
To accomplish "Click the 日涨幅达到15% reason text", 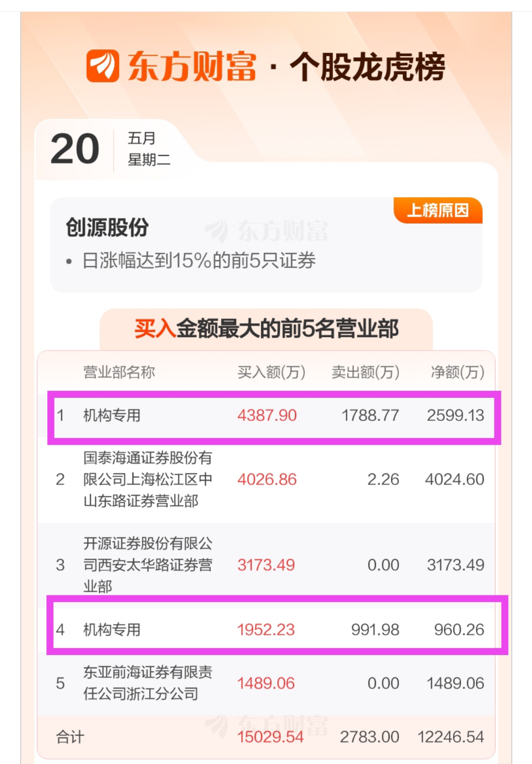I will coord(199,260).
